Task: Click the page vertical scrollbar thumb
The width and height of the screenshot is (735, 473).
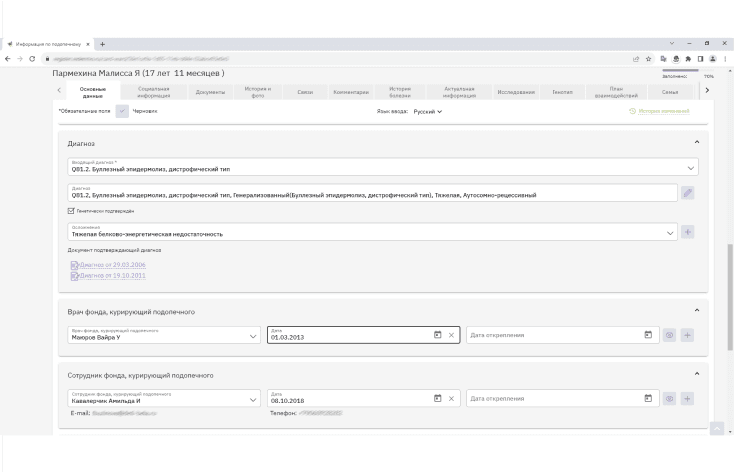Action: (730, 297)
